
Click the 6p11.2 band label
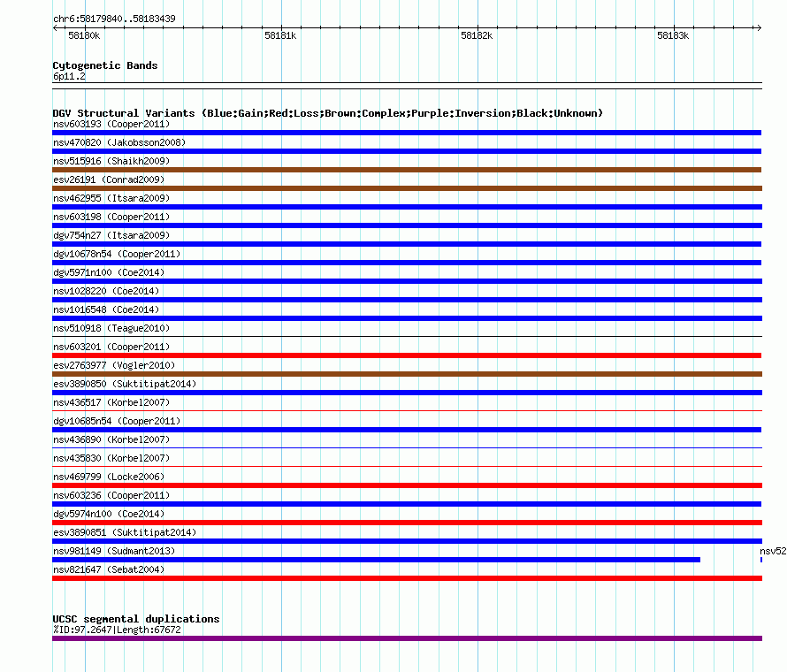(x=69, y=76)
